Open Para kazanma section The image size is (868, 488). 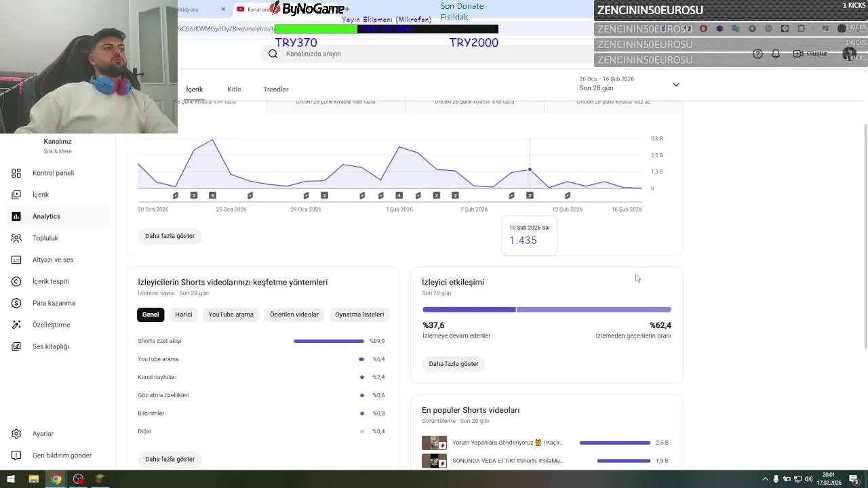pyautogui.click(x=54, y=303)
